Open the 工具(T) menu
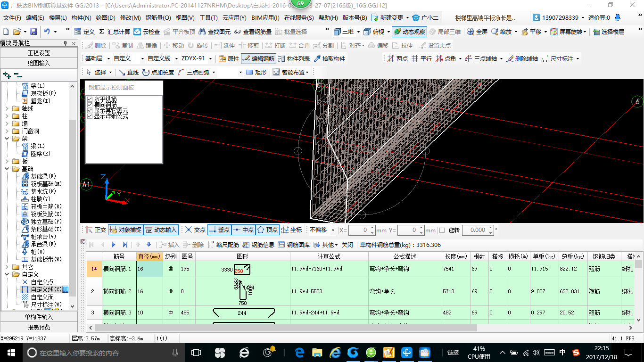The image size is (644, 362). tap(208, 17)
